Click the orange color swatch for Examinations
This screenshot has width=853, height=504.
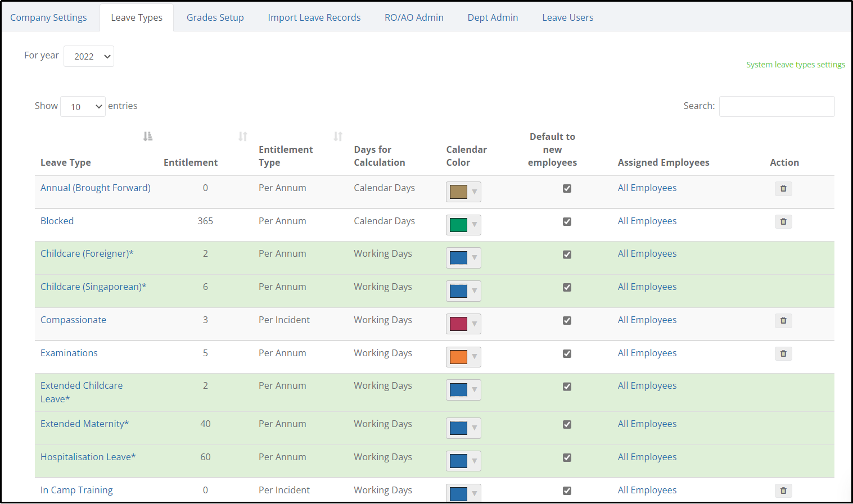pos(458,357)
